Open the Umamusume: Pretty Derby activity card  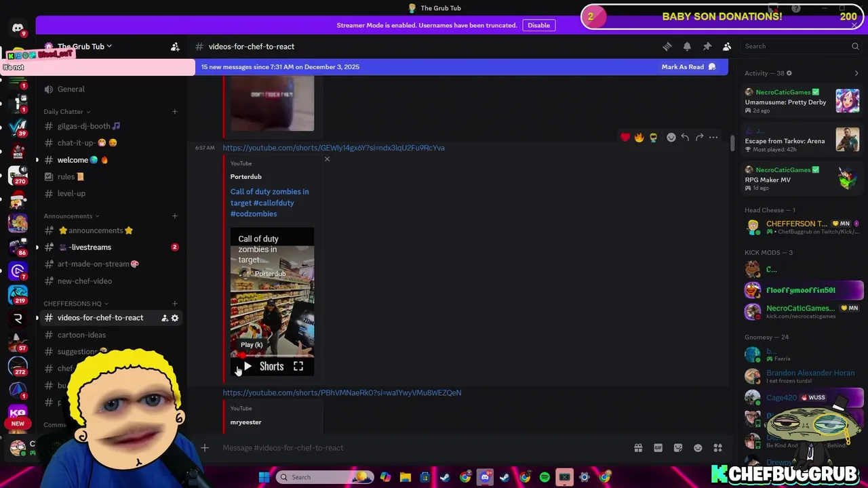click(x=802, y=101)
